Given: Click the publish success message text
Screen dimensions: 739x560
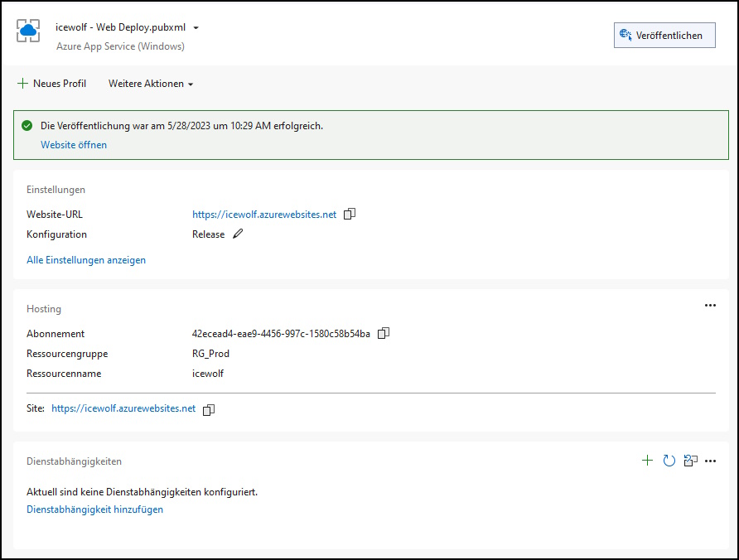Looking at the screenshot, I should click(182, 126).
